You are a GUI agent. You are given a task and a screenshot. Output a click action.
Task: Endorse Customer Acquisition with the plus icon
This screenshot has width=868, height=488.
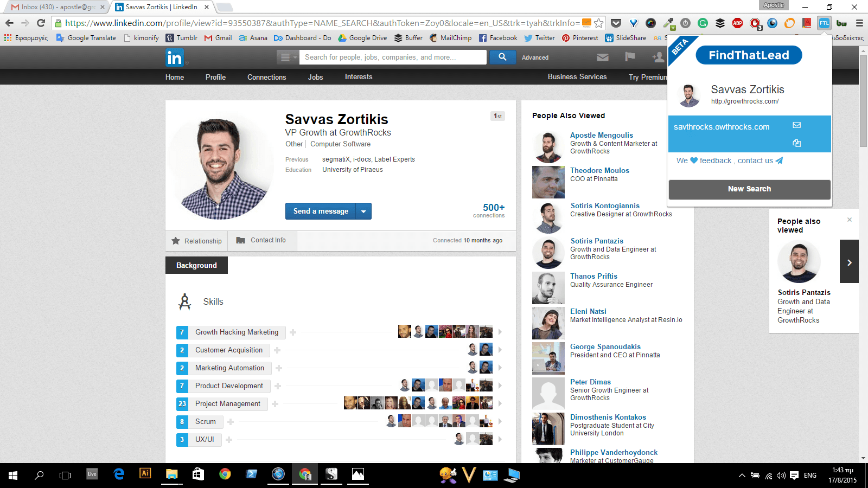coord(277,350)
